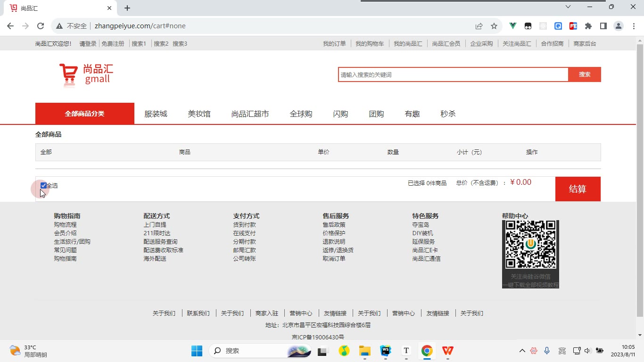
Task: Open 我的订单 link in top bar
Action: 334,44
